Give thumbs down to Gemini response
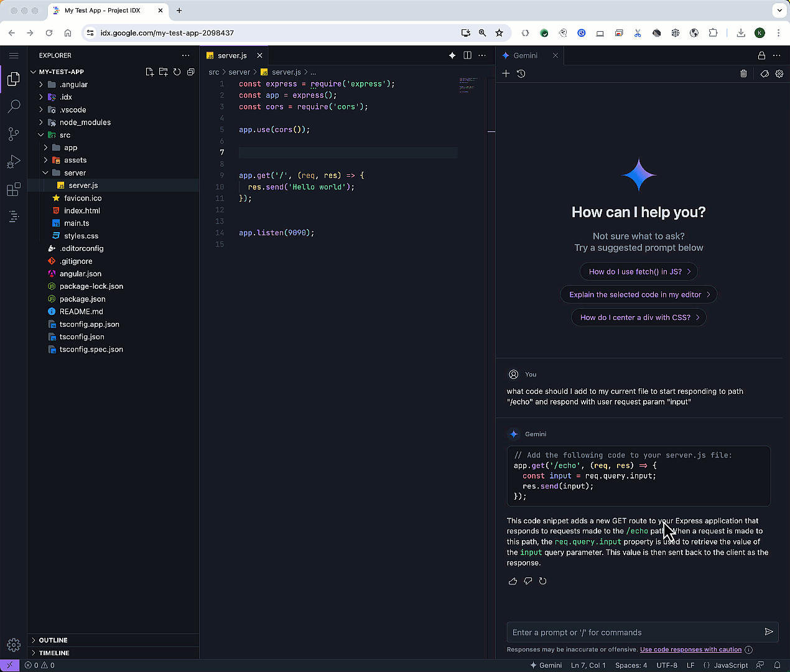 click(x=527, y=581)
